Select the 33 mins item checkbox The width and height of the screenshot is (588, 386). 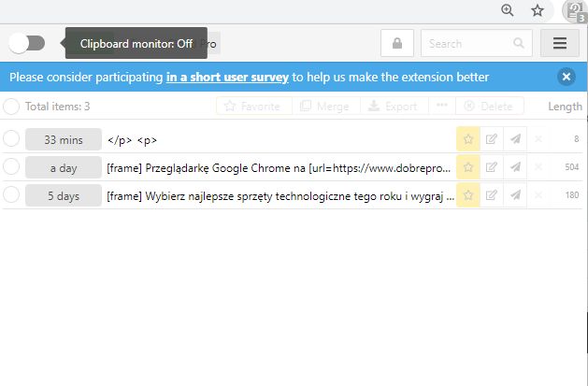tap(11, 139)
